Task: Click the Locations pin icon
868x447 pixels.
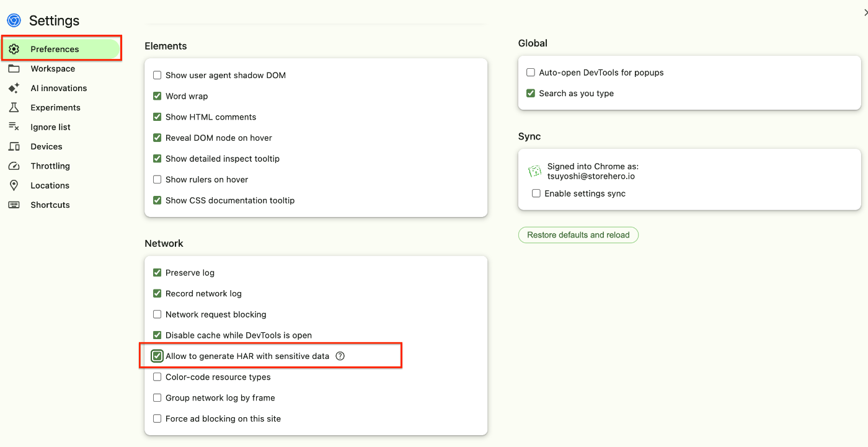Action: [14, 185]
